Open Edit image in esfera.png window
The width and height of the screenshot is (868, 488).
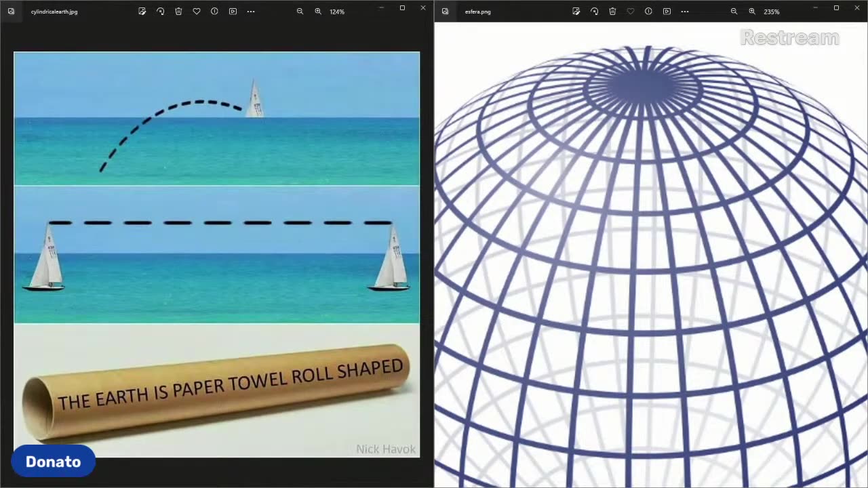pos(576,12)
